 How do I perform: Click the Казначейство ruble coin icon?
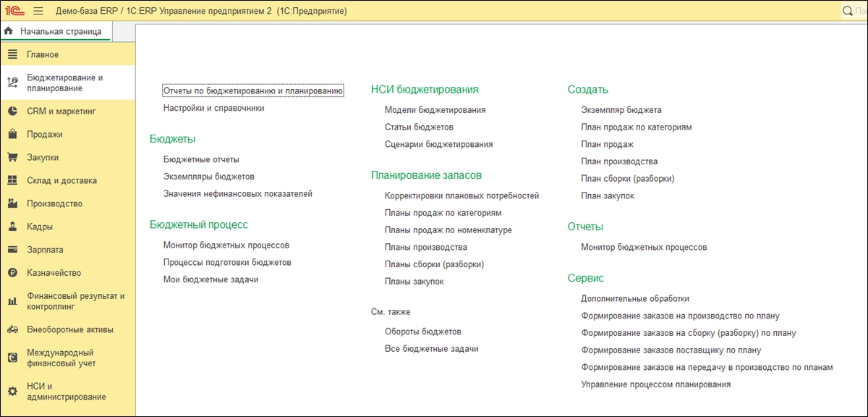coord(12,273)
